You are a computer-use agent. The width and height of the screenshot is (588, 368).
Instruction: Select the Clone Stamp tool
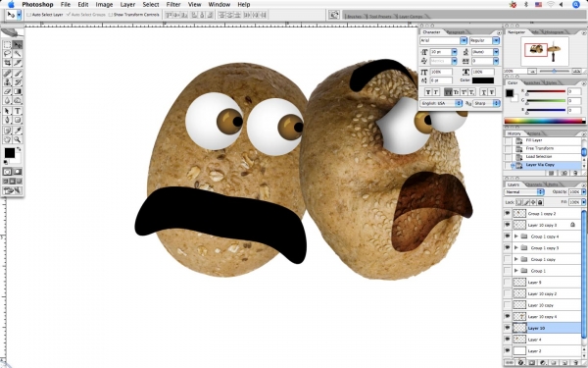pyautogui.click(x=7, y=82)
